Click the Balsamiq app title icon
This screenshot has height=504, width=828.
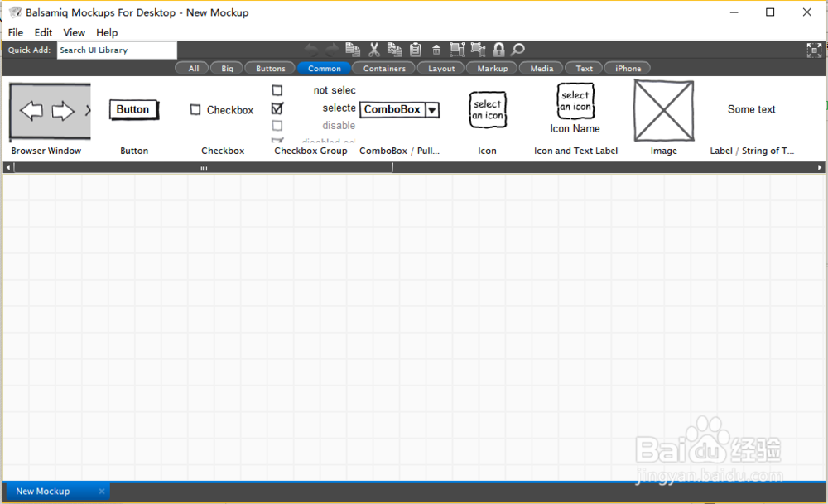15,12
